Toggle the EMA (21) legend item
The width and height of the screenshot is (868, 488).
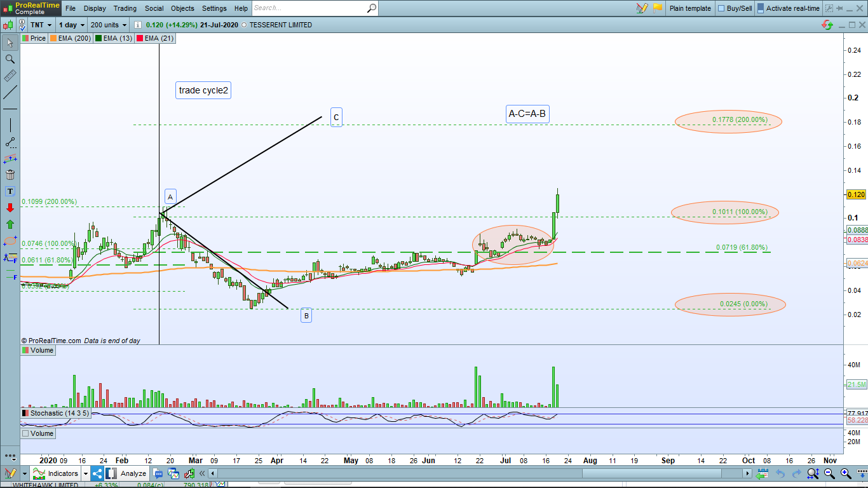point(156,38)
